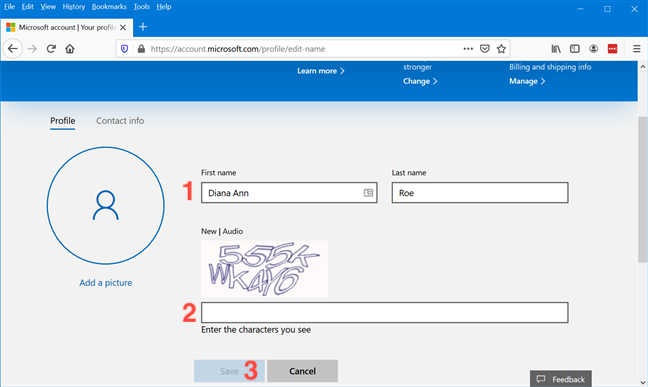Reload the current page
Screen dimensions: 648x387
point(51,49)
